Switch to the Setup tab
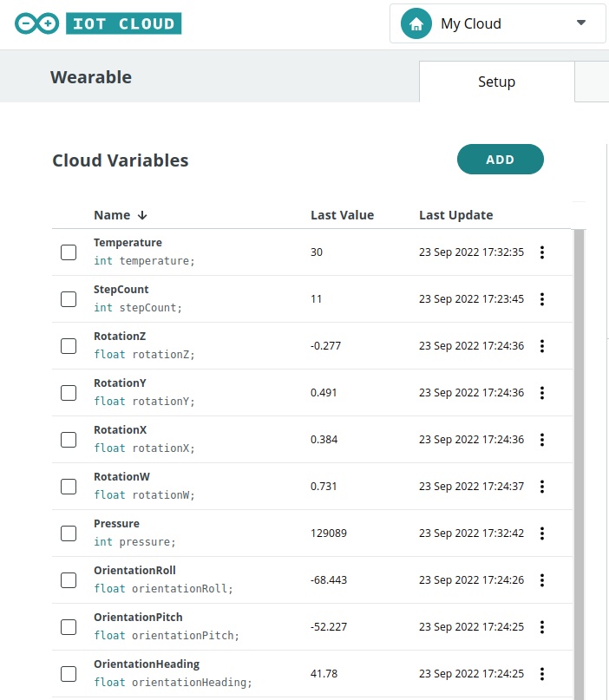 pos(496,82)
